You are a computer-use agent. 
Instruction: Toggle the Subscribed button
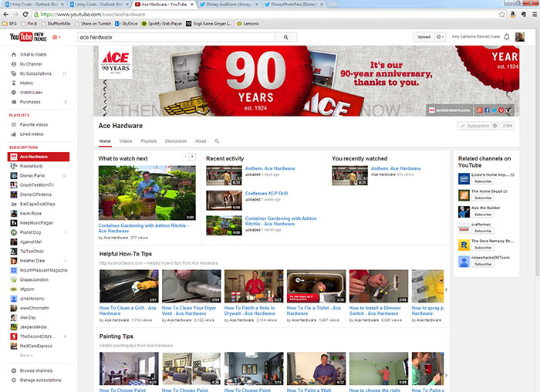[x=474, y=126]
